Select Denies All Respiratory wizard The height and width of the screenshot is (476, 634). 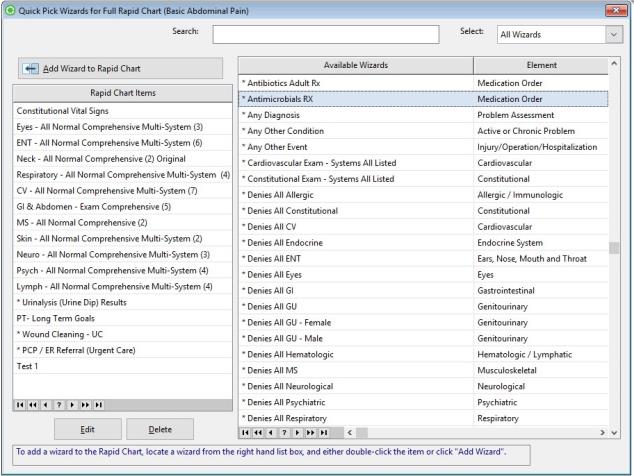[x=423, y=419]
